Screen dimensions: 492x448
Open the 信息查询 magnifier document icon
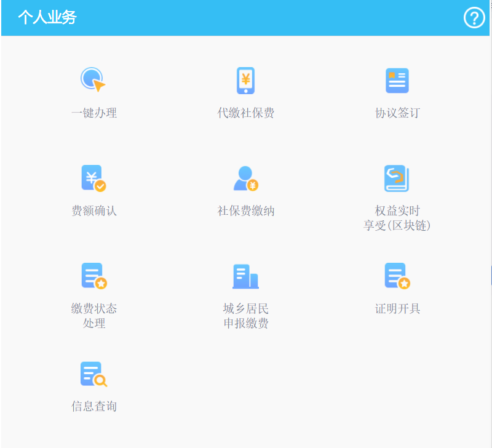coord(94,374)
